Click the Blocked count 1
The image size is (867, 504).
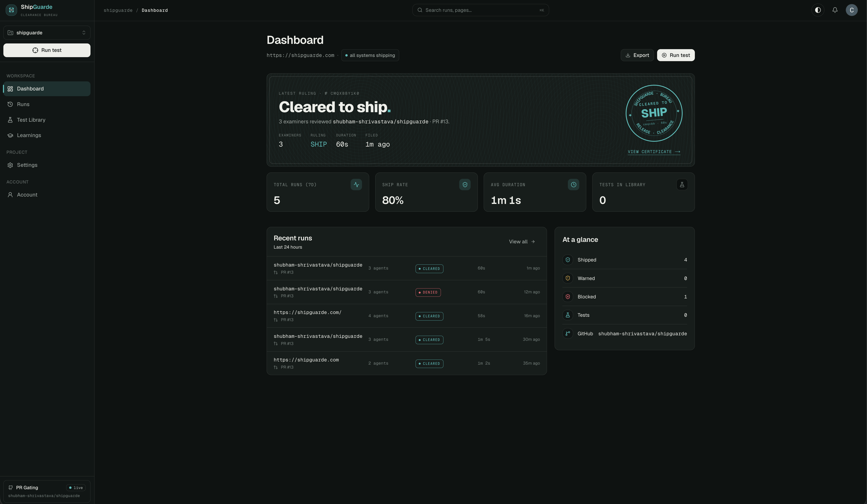coord(685,297)
